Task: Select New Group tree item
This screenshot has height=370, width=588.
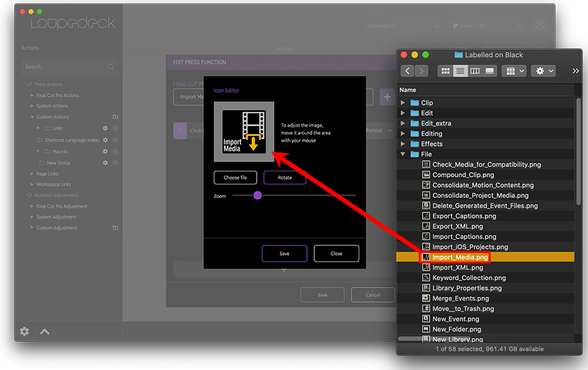Action: click(59, 163)
